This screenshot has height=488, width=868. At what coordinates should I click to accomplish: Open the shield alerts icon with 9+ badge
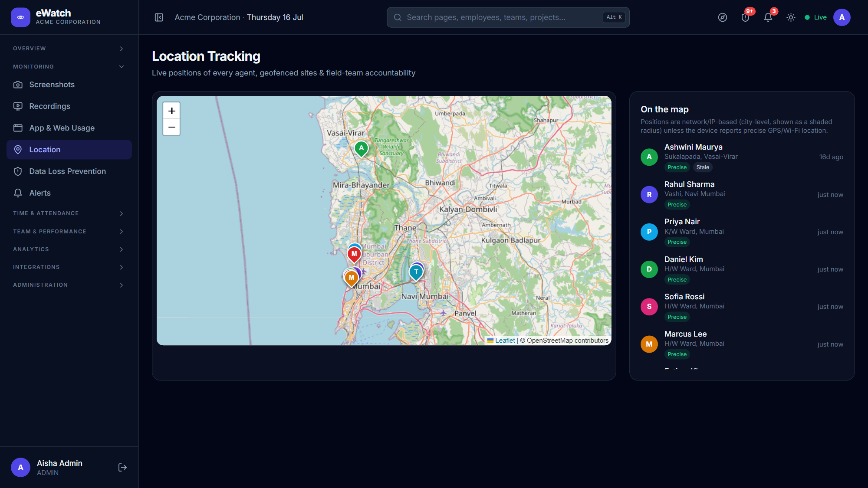point(745,17)
